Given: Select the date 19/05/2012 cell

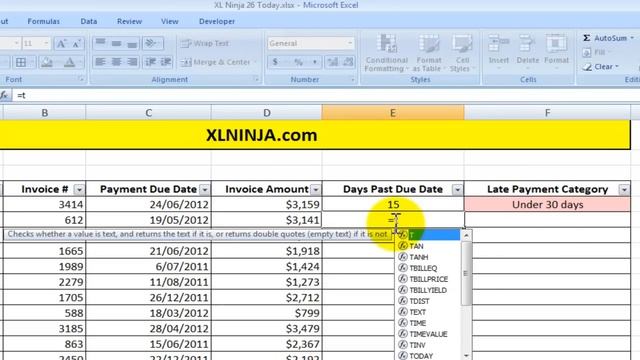Looking at the screenshot, I should pos(149,220).
